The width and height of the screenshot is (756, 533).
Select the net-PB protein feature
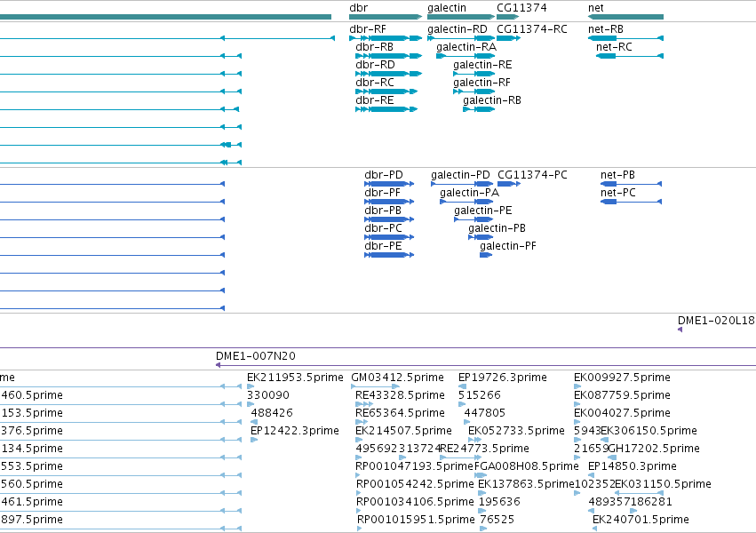631,184
